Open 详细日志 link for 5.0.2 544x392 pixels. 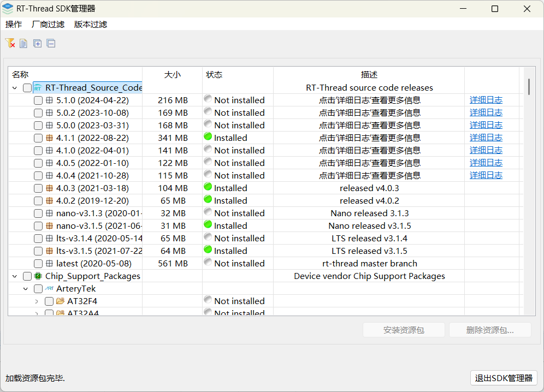486,113
